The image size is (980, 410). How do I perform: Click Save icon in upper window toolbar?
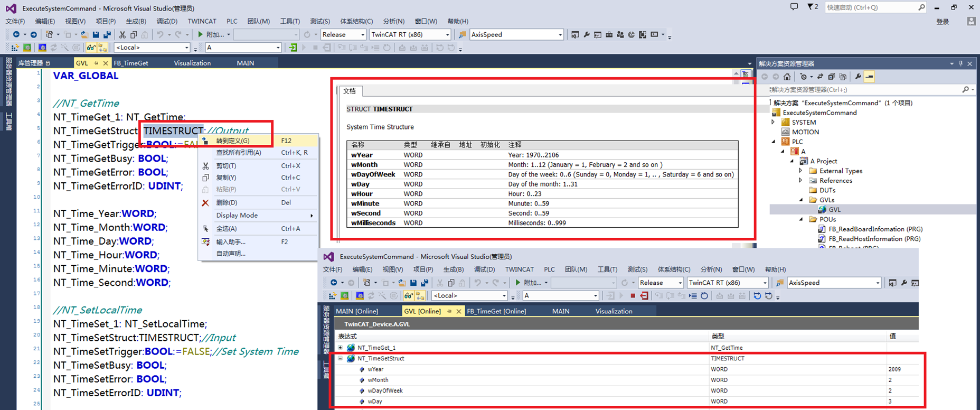96,34
